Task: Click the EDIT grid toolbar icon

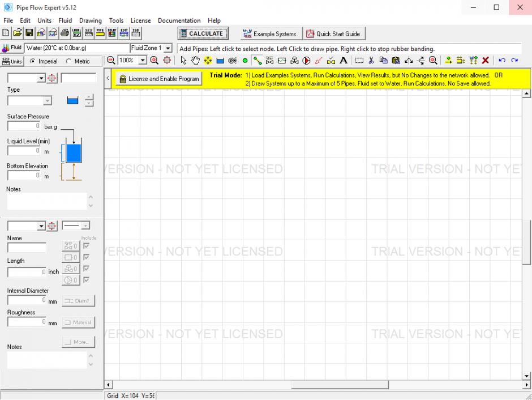Action: 124,33
